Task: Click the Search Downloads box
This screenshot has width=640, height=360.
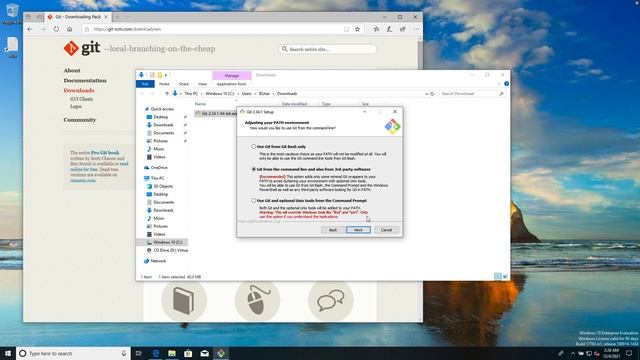Action: tap(471, 93)
